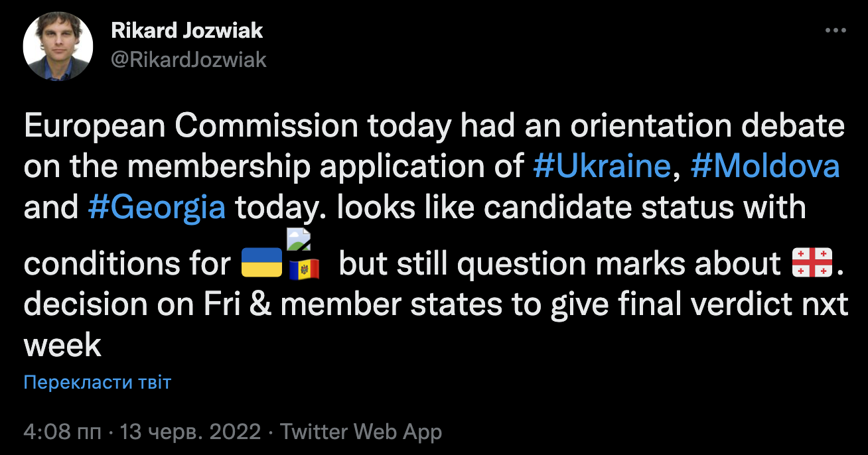Image resolution: width=868 pixels, height=455 pixels.
Task: Click the Georgia flag emoji
Action: (812, 263)
